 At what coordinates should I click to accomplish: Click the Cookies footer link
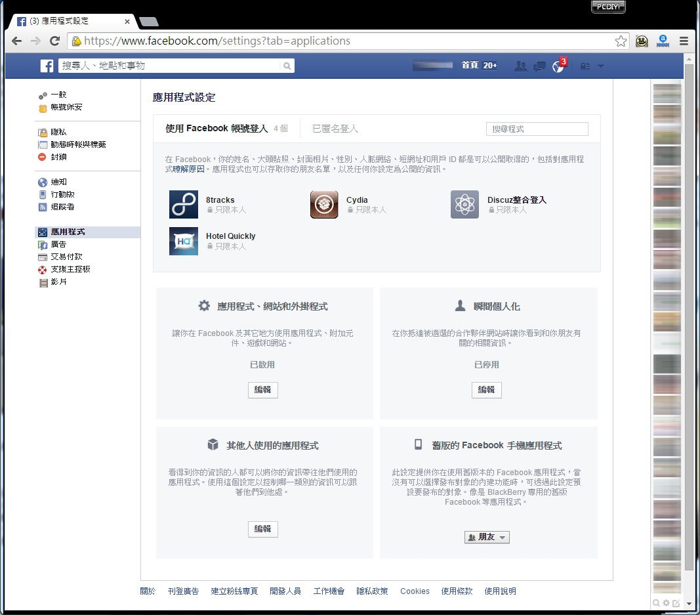click(415, 591)
